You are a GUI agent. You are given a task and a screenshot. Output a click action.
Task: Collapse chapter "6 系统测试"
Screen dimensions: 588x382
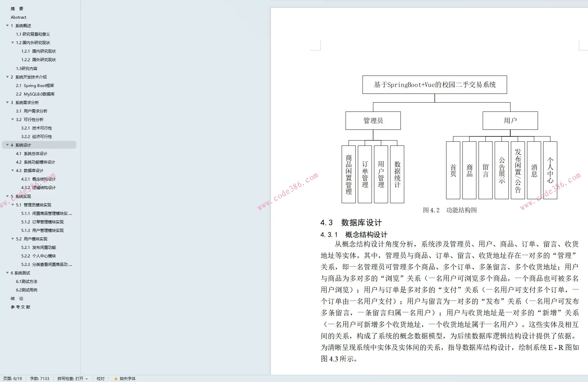tap(8, 272)
